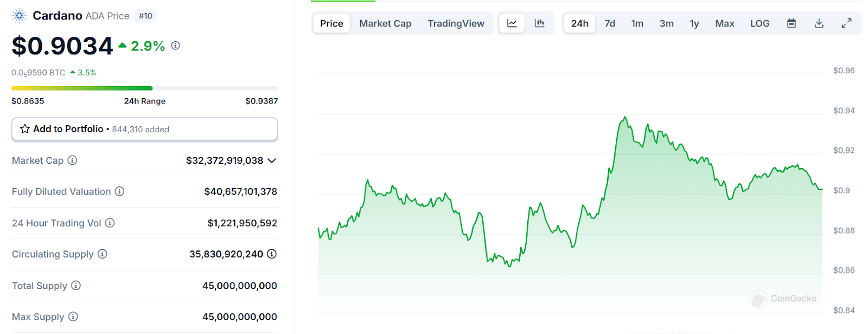
Task: Click the 3.5% BTC change text
Action: [x=87, y=73]
